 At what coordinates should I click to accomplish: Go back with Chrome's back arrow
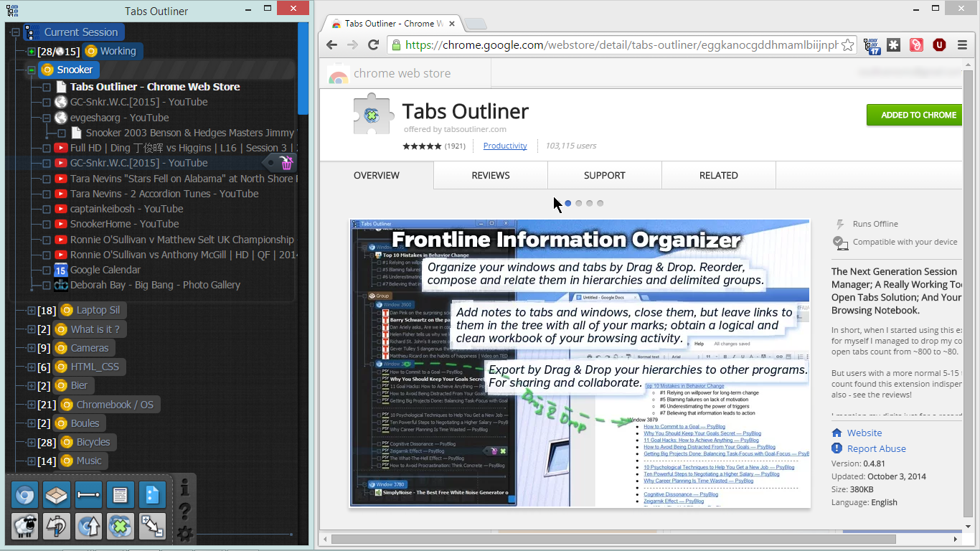[331, 44]
